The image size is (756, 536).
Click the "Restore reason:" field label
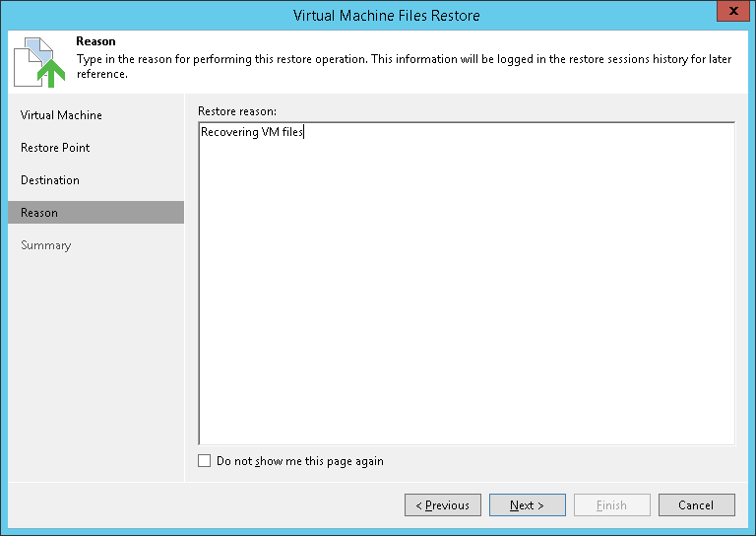tap(237, 111)
